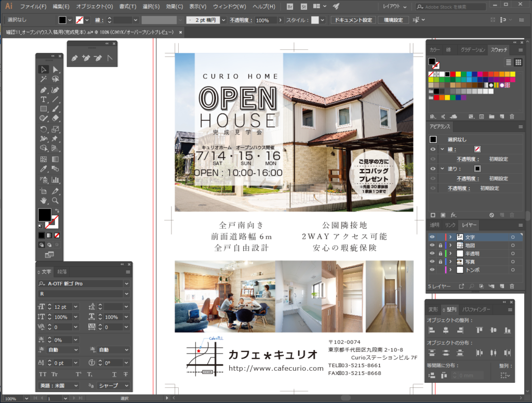Pick the Hand tool

[x=44, y=201]
